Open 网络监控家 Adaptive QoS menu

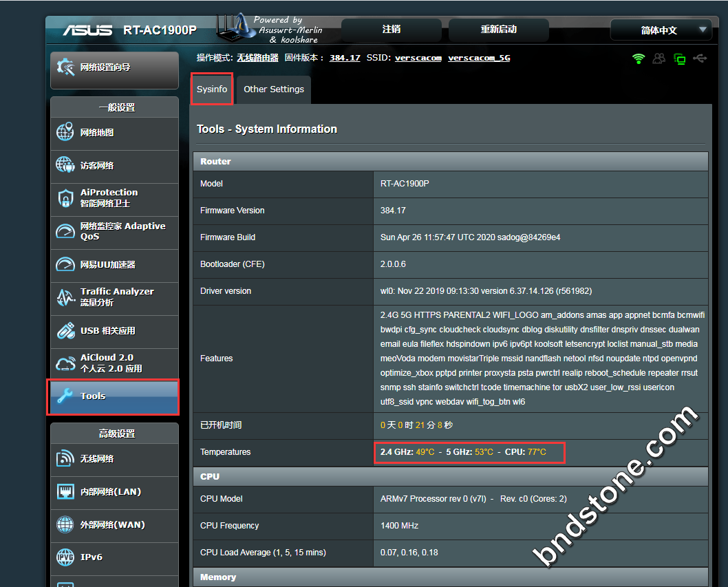point(114,232)
